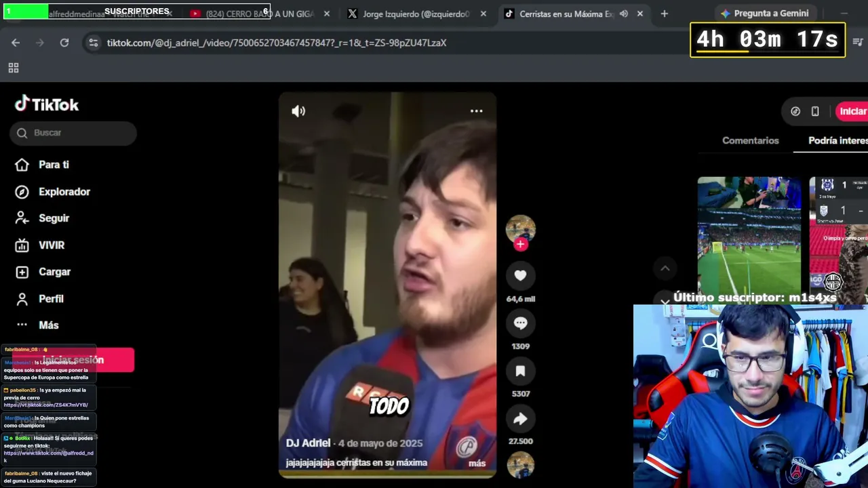Click the round icon left of the phone icon
Image resolution: width=868 pixels, height=488 pixels.
[x=795, y=111]
